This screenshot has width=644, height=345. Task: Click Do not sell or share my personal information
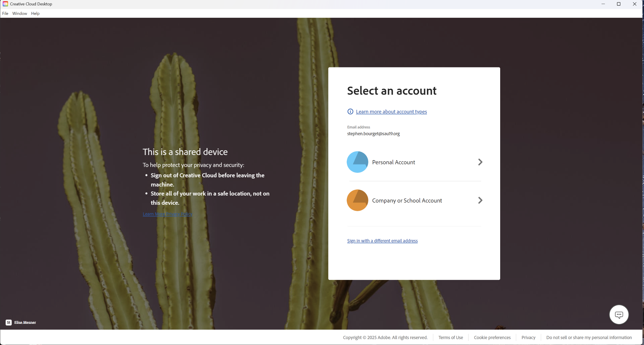[x=589, y=337]
